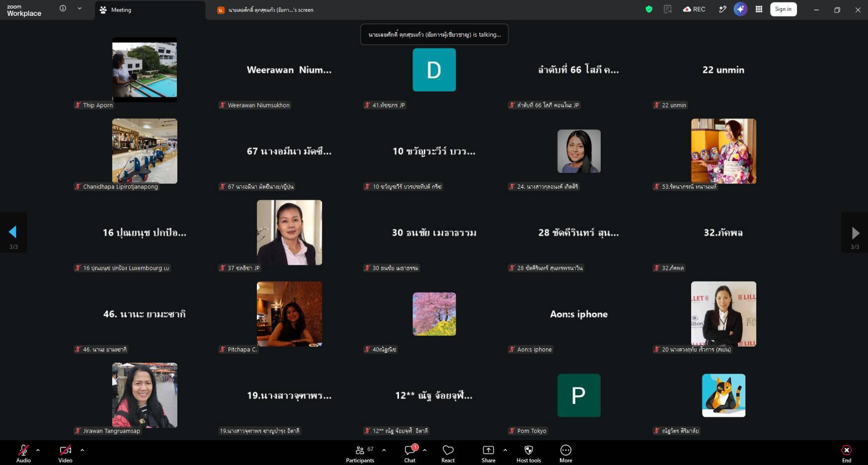Switch to the shared screen tab
Viewport: 868px width, 465px height.
(x=265, y=10)
